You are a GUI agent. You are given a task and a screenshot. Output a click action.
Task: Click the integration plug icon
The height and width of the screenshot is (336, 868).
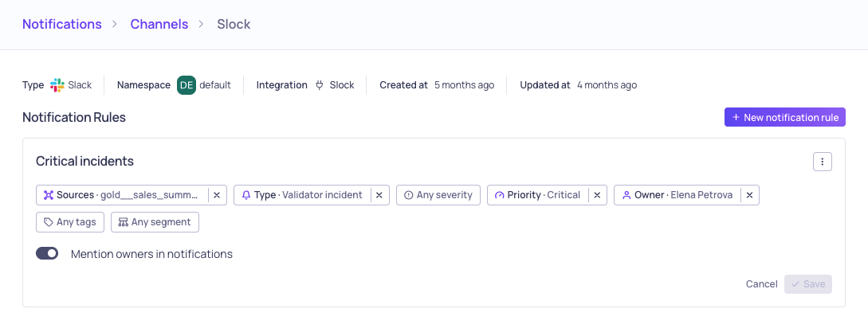coord(320,85)
